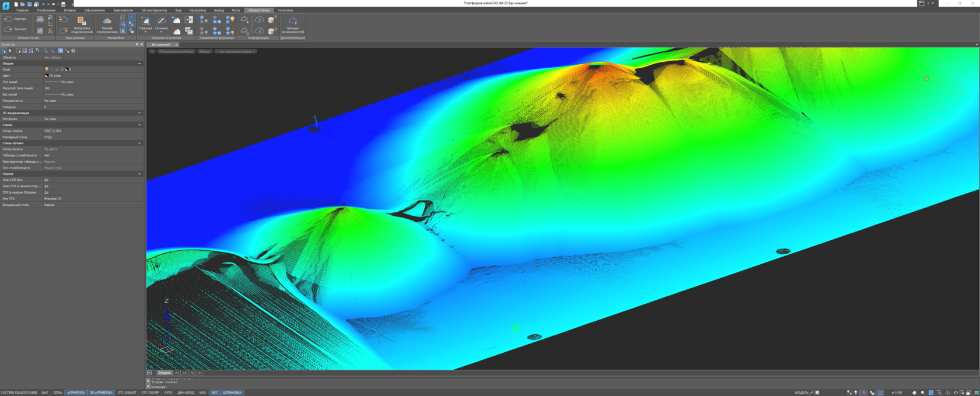
Task: Collapse the Разное properties section
Action: 139,174
